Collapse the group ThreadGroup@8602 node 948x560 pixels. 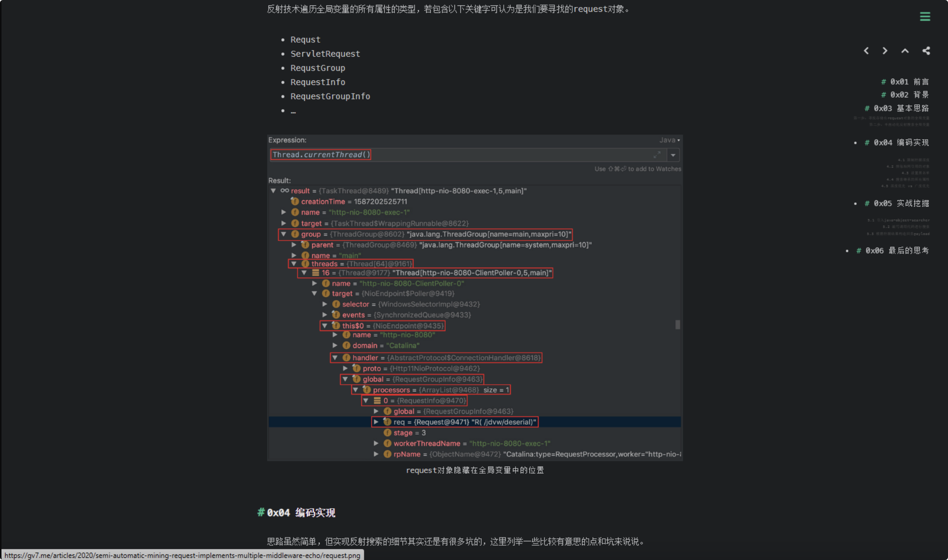tap(283, 234)
